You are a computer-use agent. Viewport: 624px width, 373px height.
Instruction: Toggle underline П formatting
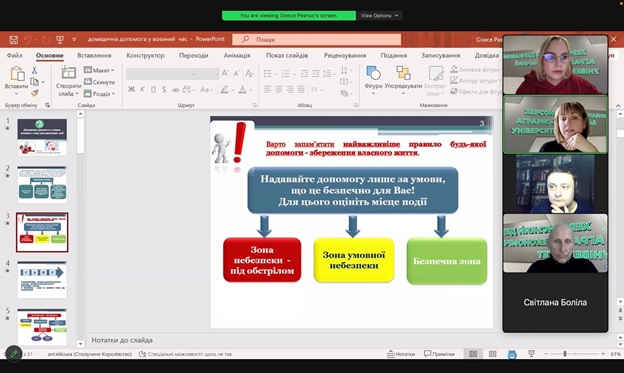[153, 90]
